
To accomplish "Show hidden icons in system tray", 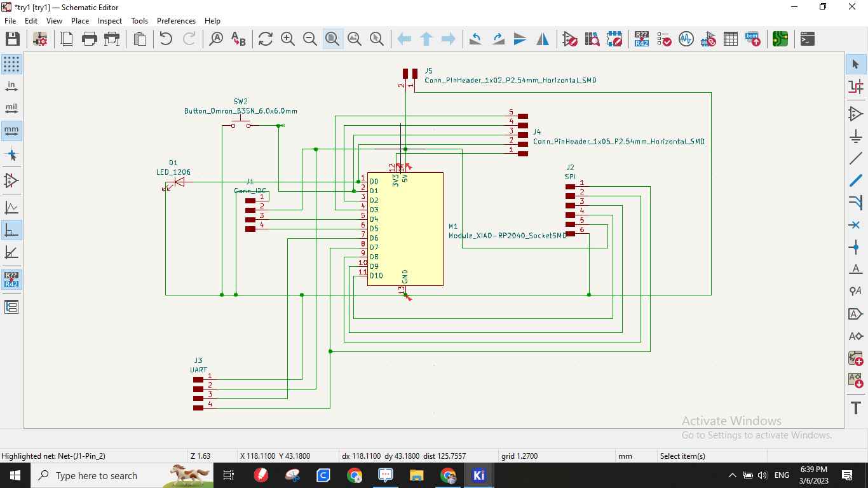I will click(x=732, y=475).
